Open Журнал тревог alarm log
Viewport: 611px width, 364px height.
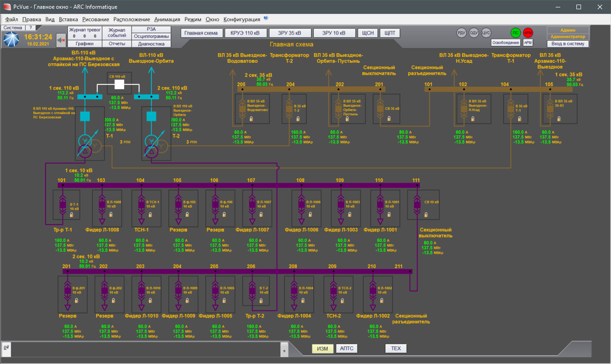pyautogui.click(x=84, y=33)
